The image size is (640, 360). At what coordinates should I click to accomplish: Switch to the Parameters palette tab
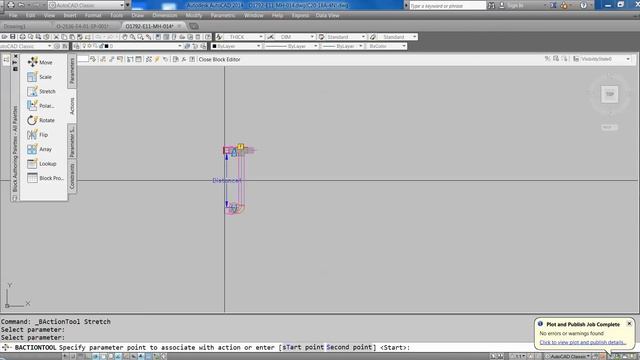click(x=72, y=71)
